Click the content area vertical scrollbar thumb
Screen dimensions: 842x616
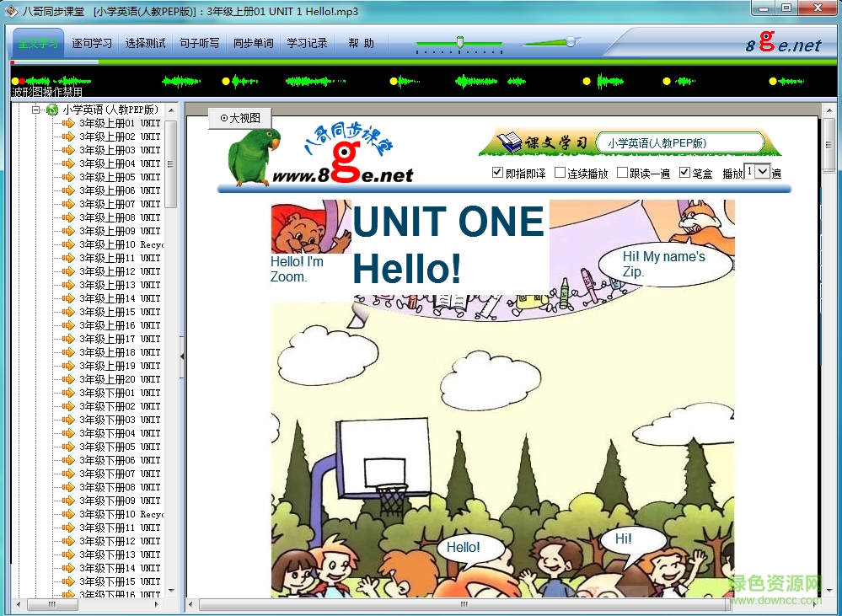click(x=829, y=145)
